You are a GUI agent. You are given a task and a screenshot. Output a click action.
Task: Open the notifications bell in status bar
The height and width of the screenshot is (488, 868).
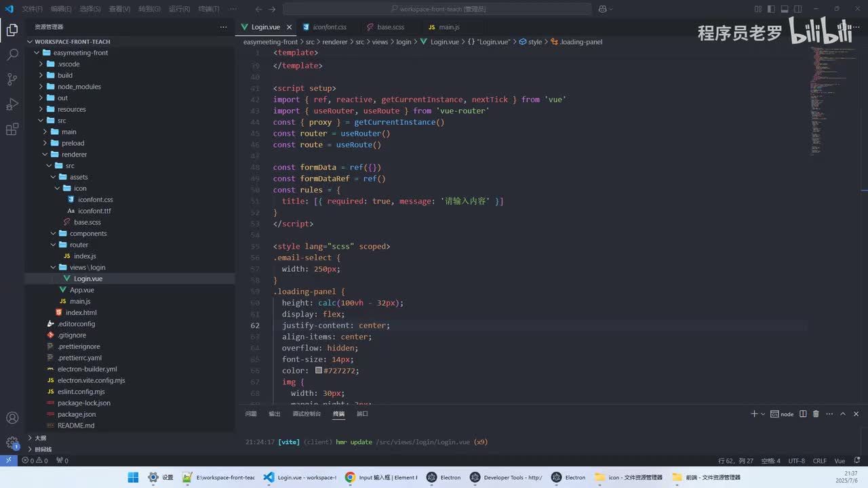(858, 460)
